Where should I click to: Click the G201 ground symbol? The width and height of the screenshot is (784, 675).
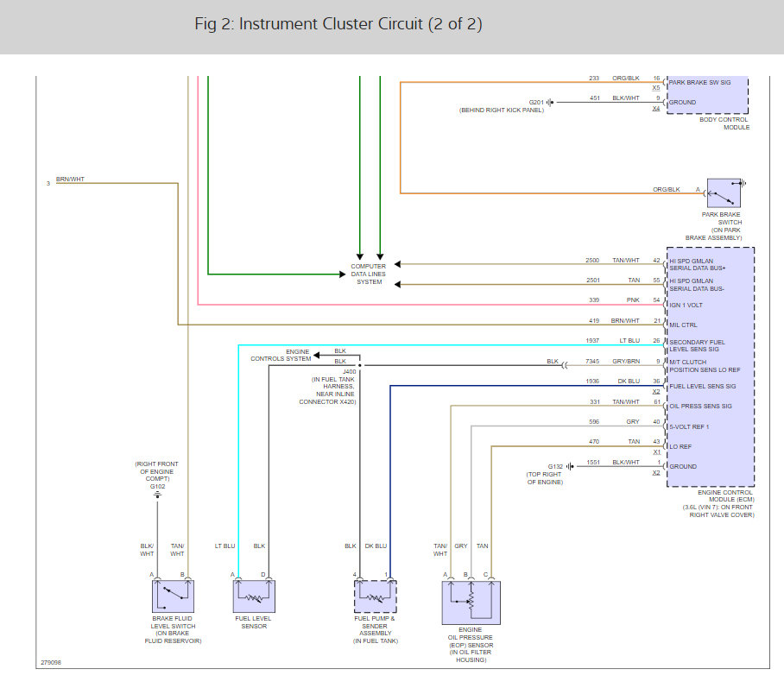point(550,103)
